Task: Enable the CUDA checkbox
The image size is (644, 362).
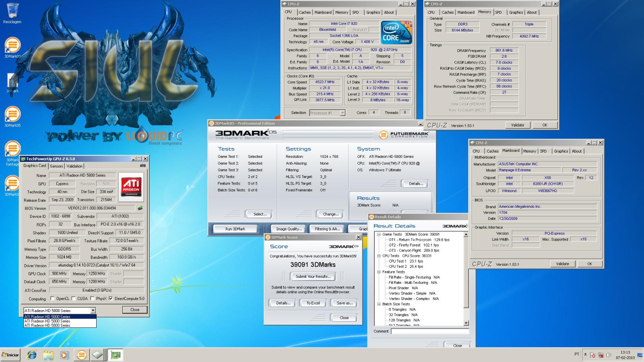Action: 74,298
